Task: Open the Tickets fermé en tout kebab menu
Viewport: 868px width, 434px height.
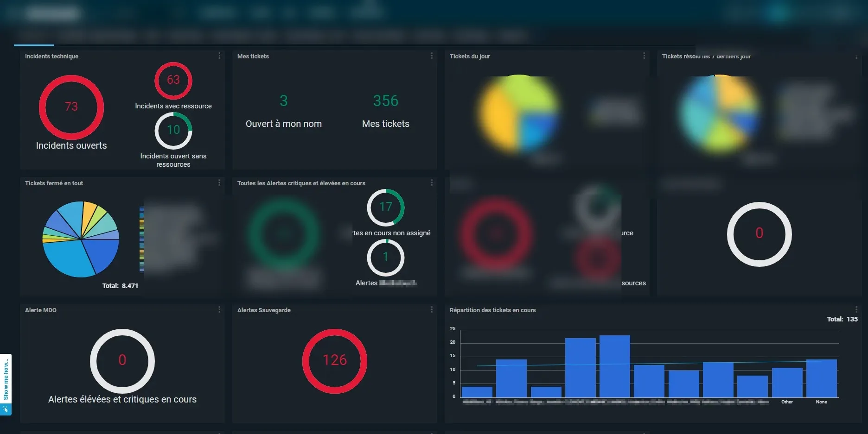Action: click(219, 182)
